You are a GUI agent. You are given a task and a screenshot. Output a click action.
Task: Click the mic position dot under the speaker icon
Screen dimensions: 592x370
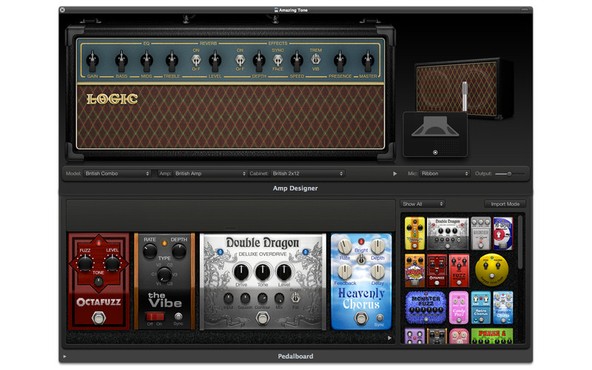(435, 153)
